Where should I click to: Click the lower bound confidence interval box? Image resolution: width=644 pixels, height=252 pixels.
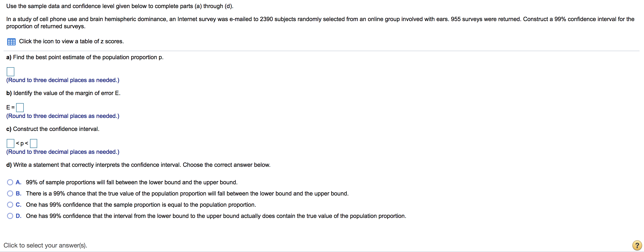(10, 143)
